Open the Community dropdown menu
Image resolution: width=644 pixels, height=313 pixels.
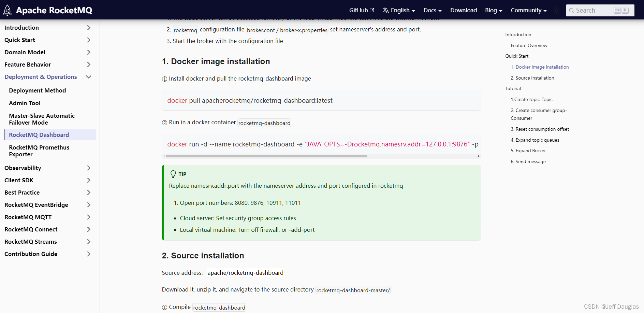point(528,10)
